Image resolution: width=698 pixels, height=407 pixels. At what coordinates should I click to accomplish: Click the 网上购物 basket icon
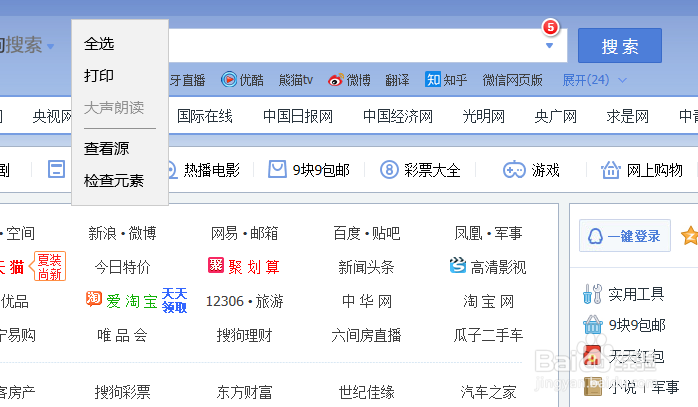coord(611,170)
